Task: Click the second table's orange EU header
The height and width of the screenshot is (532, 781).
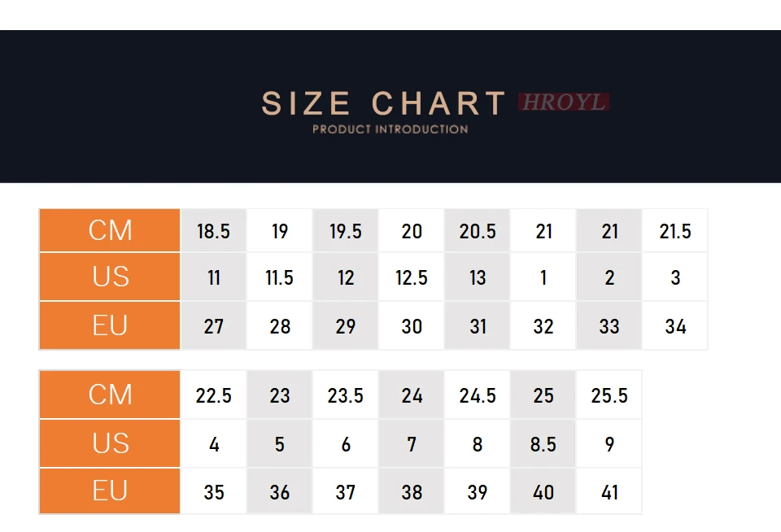Action: coord(110,491)
